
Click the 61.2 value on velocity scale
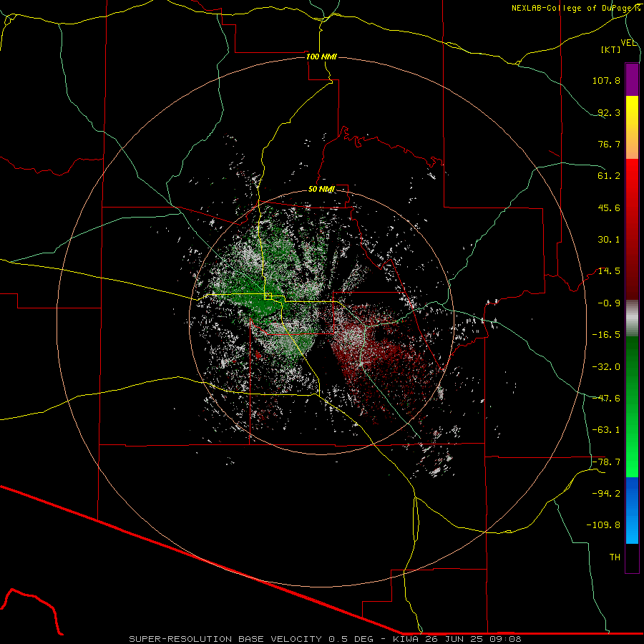(x=609, y=176)
